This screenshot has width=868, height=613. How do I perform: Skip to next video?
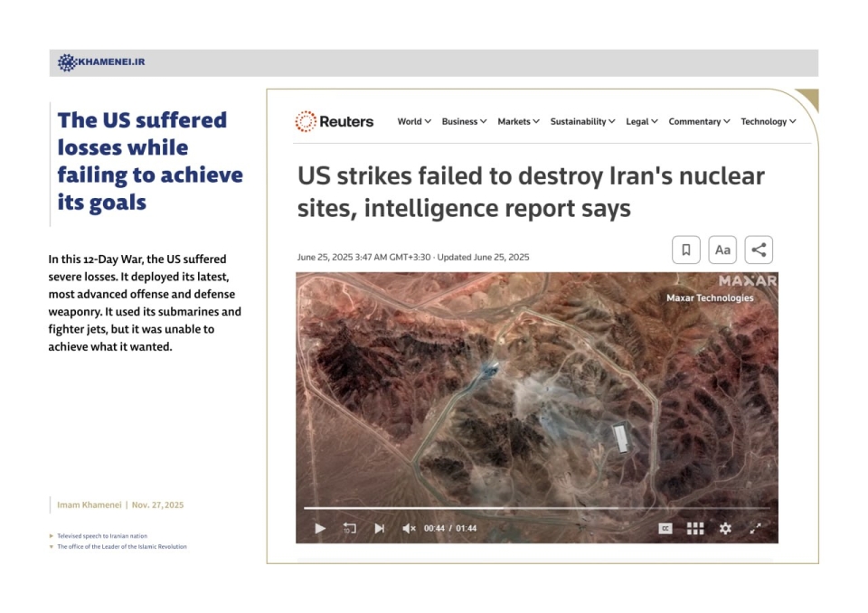(379, 528)
